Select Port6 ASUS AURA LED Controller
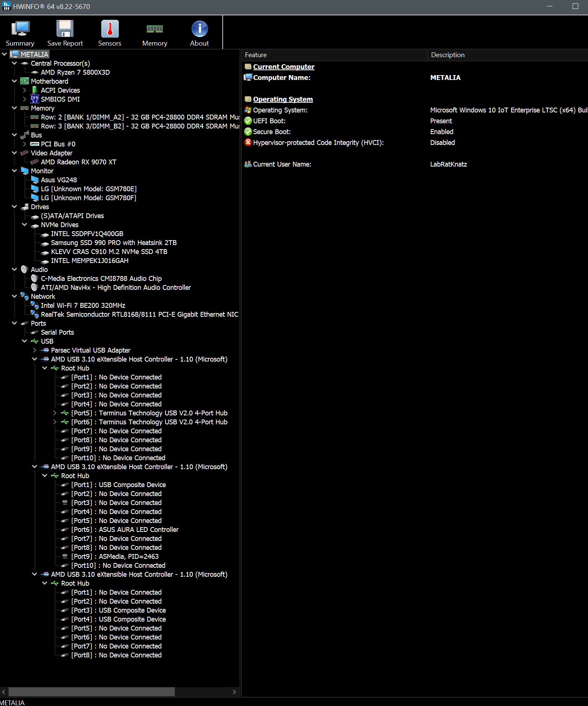The image size is (588, 706). [125, 529]
